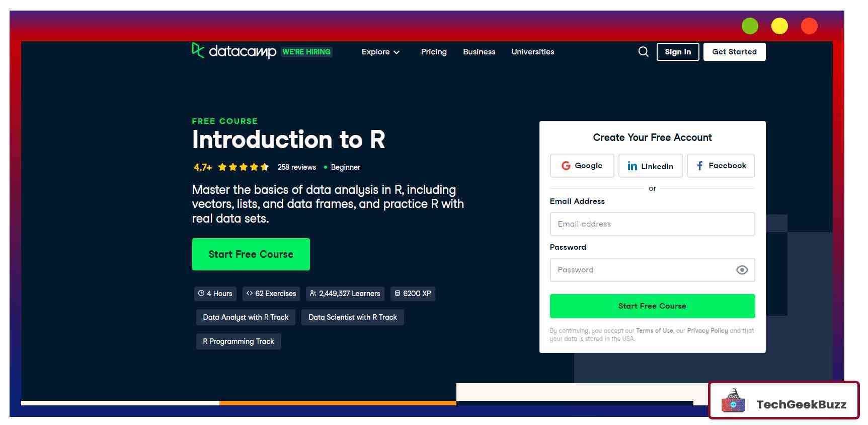Open the Terms of Use link
The width and height of the screenshot is (868, 425).
tap(654, 331)
